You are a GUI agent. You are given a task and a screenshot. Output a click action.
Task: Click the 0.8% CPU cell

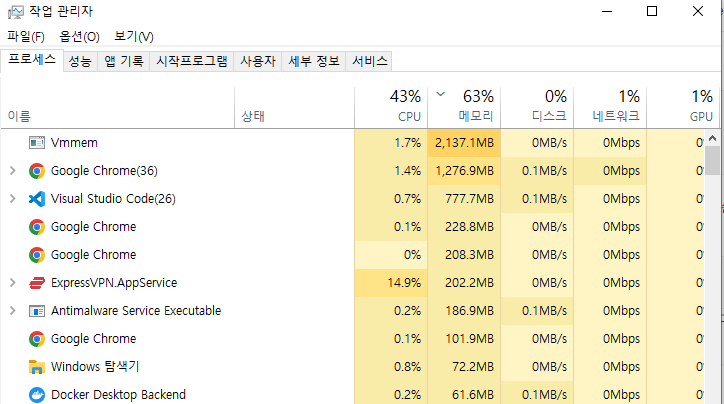click(391, 367)
